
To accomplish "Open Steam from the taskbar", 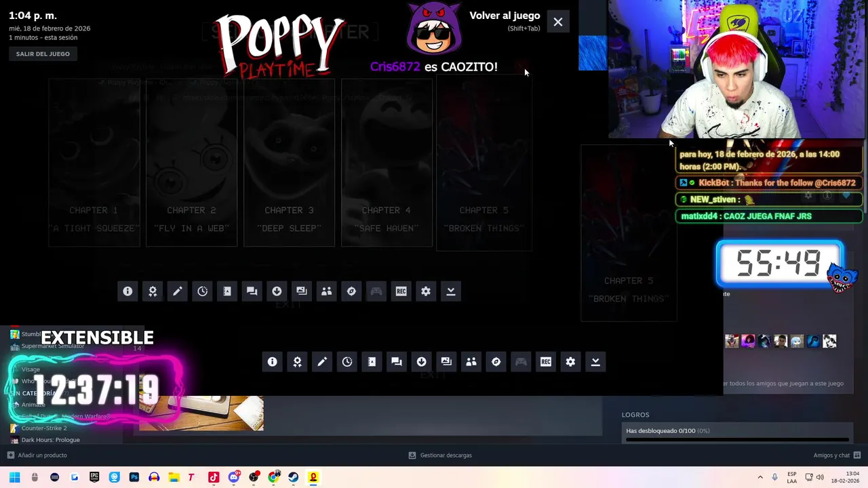I will point(294,477).
